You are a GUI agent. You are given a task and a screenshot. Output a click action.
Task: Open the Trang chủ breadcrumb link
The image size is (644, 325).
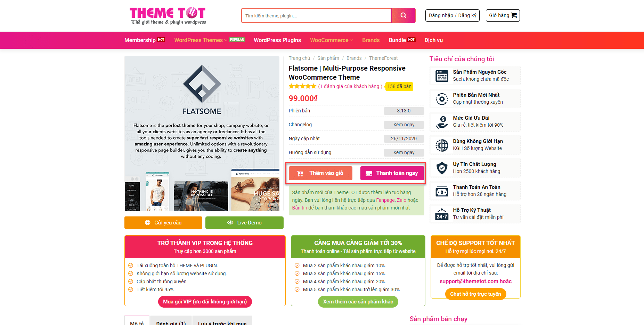(299, 58)
